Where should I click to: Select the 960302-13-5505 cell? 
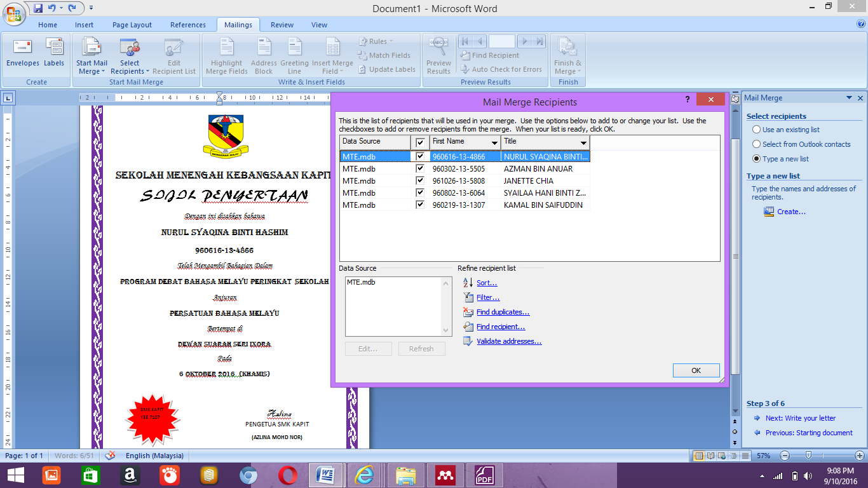click(x=465, y=168)
